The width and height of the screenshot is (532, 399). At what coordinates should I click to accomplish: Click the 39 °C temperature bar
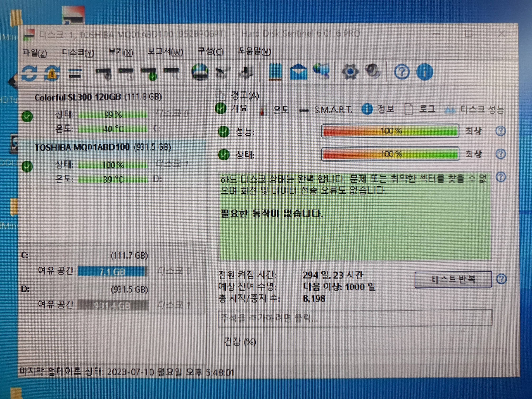coord(113,179)
